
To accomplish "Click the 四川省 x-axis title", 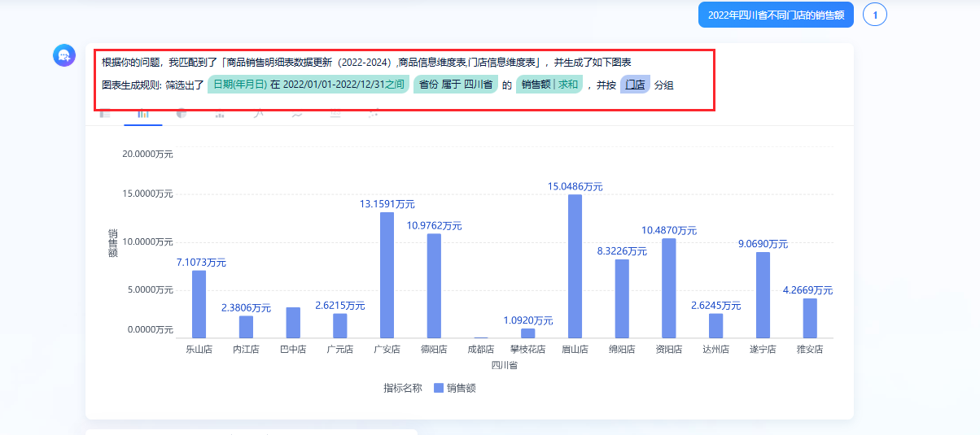I will tap(505, 365).
